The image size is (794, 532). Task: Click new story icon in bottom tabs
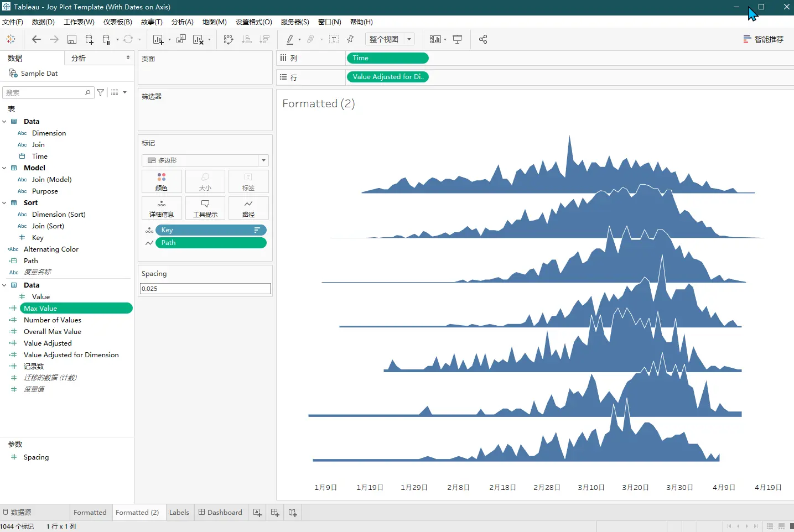click(293, 513)
